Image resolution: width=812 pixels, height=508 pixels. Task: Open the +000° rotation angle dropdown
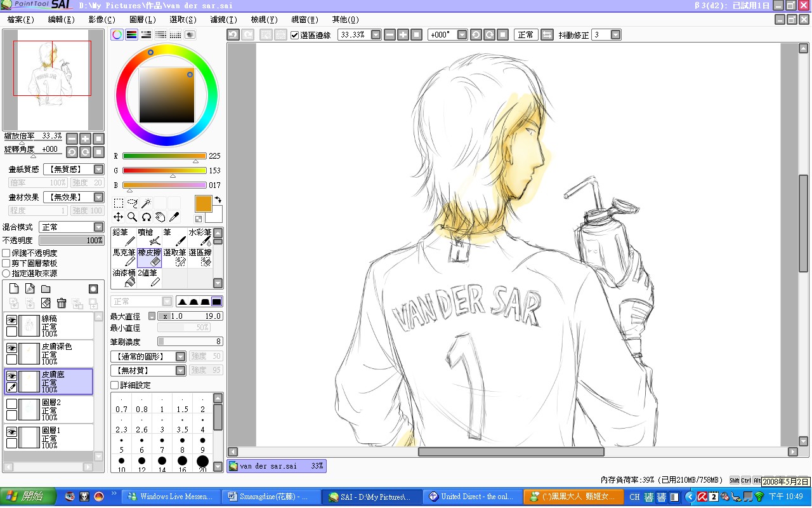pos(462,35)
